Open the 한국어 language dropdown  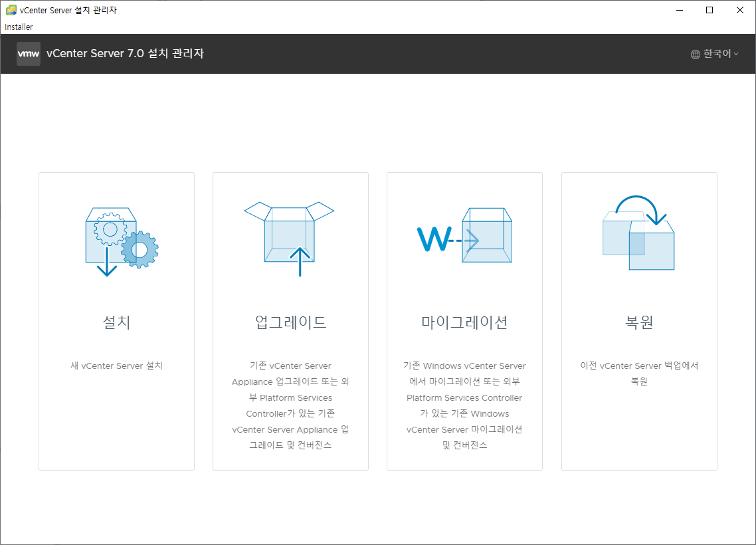(x=715, y=54)
